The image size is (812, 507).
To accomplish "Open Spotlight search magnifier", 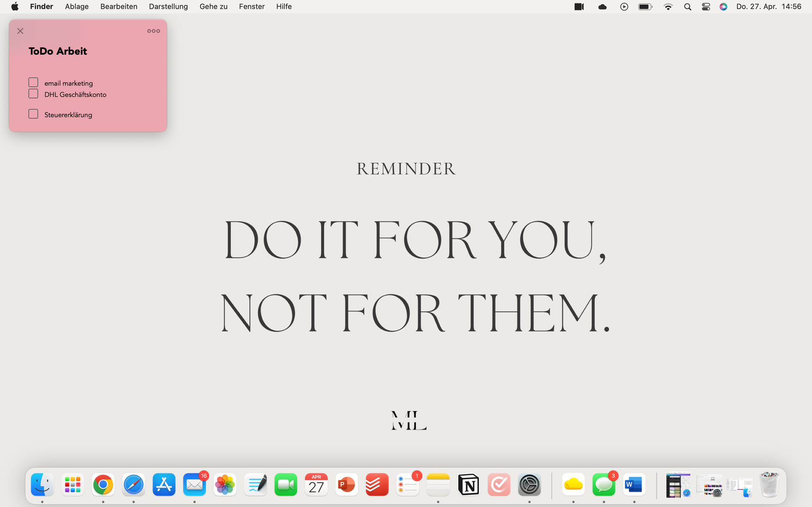I will pos(688,7).
